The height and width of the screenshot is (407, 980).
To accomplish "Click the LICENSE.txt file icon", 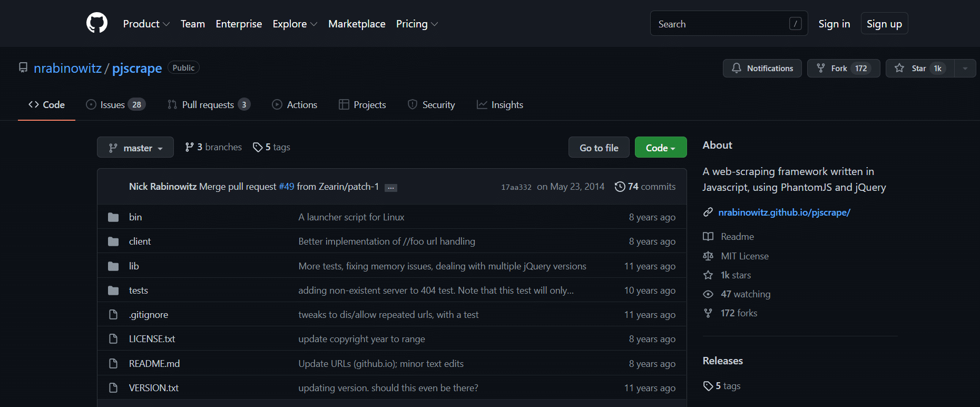I will point(113,339).
